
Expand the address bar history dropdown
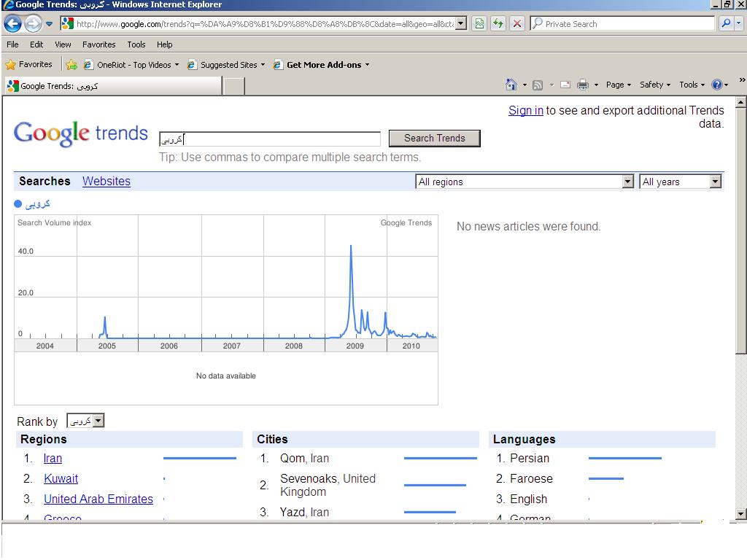coord(461,23)
